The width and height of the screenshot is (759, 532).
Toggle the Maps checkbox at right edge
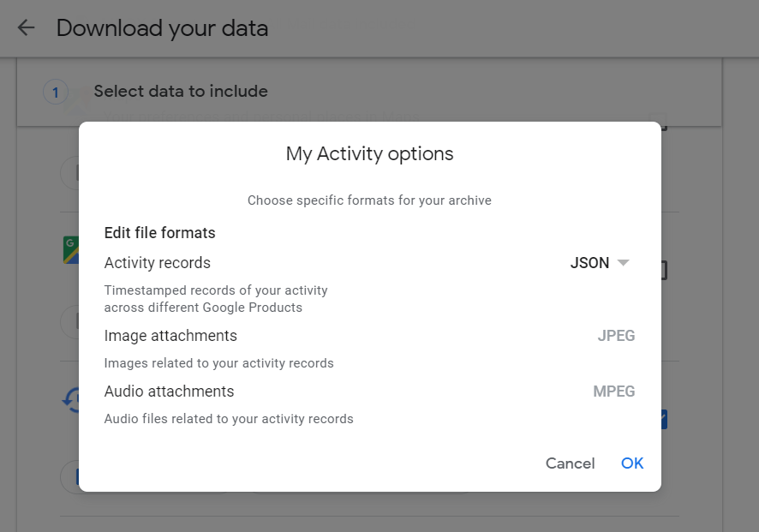[664, 271]
